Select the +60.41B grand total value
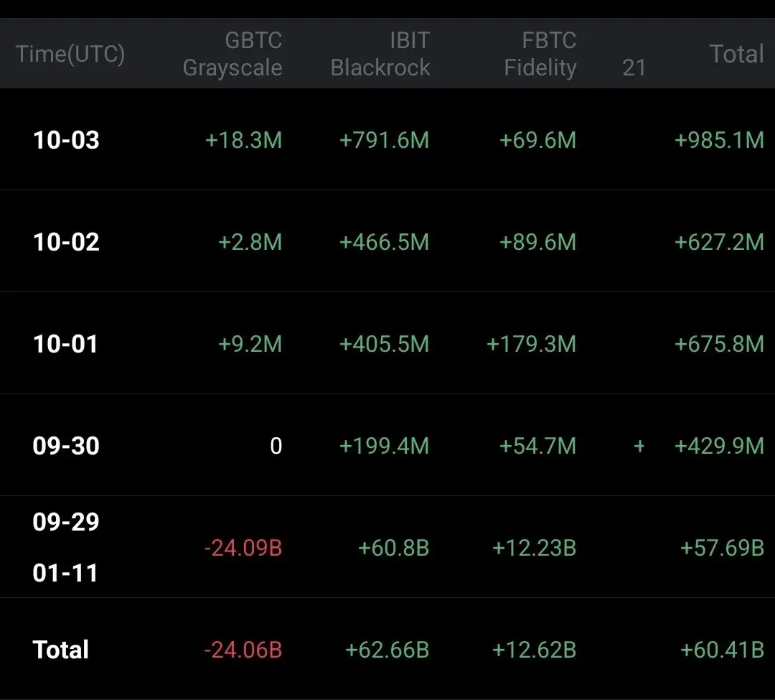Screen dimensions: 775x700 tap(722, 650)
